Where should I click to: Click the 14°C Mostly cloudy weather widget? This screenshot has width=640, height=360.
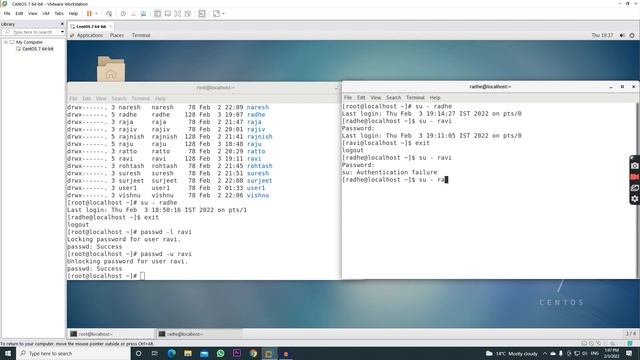(x=511, y=353)
